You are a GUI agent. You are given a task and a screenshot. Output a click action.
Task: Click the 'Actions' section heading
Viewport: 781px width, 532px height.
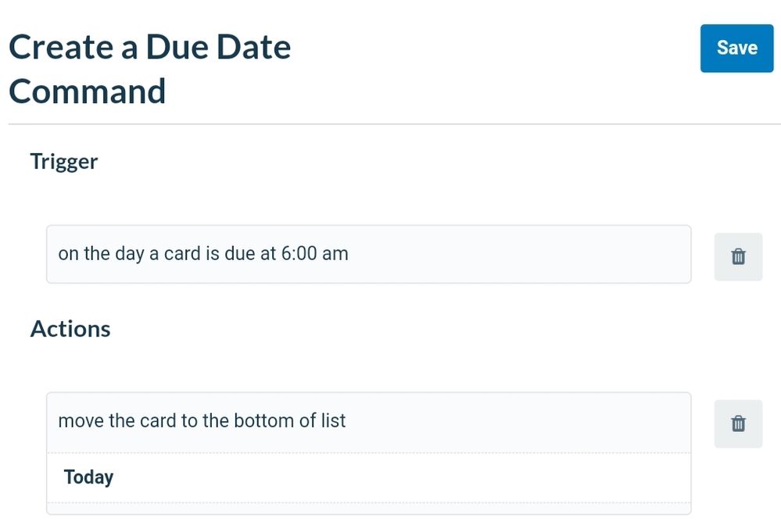coord(70,329)
